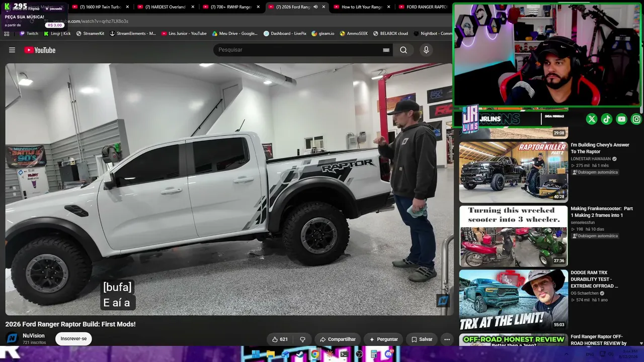This screenshot has width=644, height=362.
Task: Open the StreamerKit bookmark
Action: (90, 34)
